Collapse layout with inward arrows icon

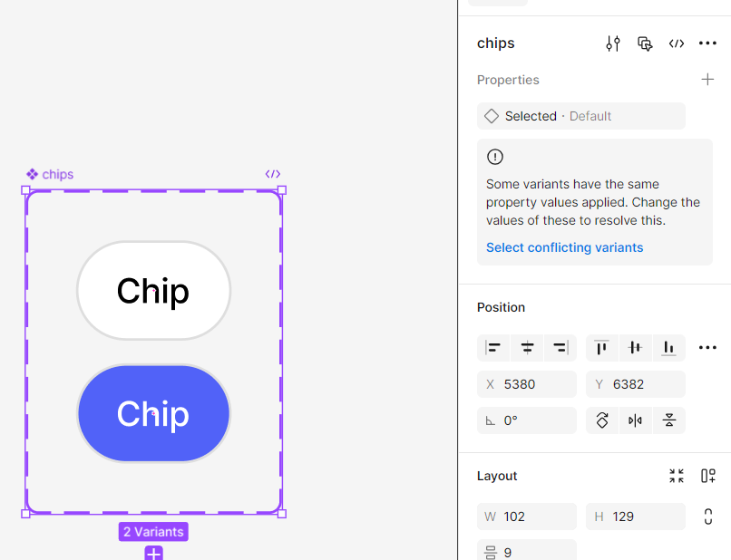pos(676,476)
